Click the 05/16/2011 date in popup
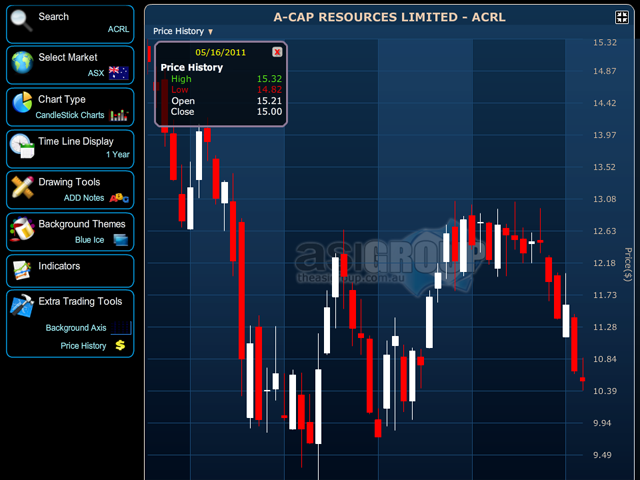This screenshot has height=480, width=640. click(x=220, y=53)
